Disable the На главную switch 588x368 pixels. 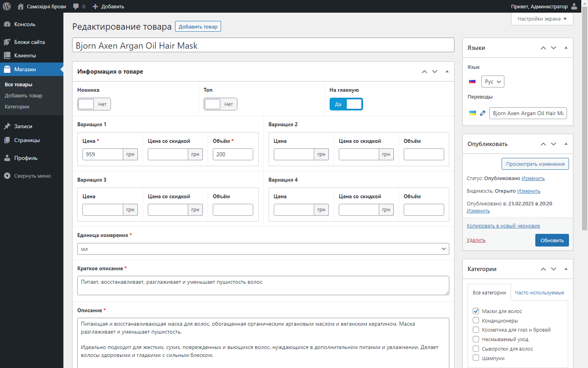(x=346, y=104)
